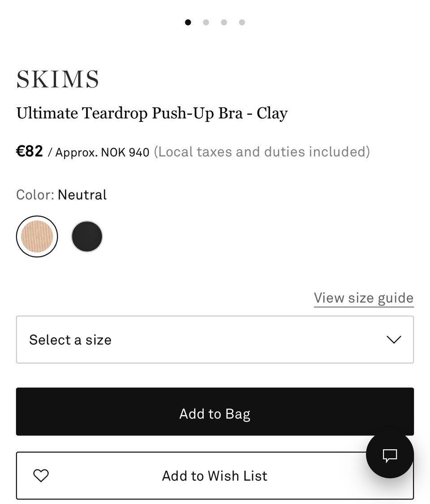Expand the Select a size dropdown

click(215, 339)
